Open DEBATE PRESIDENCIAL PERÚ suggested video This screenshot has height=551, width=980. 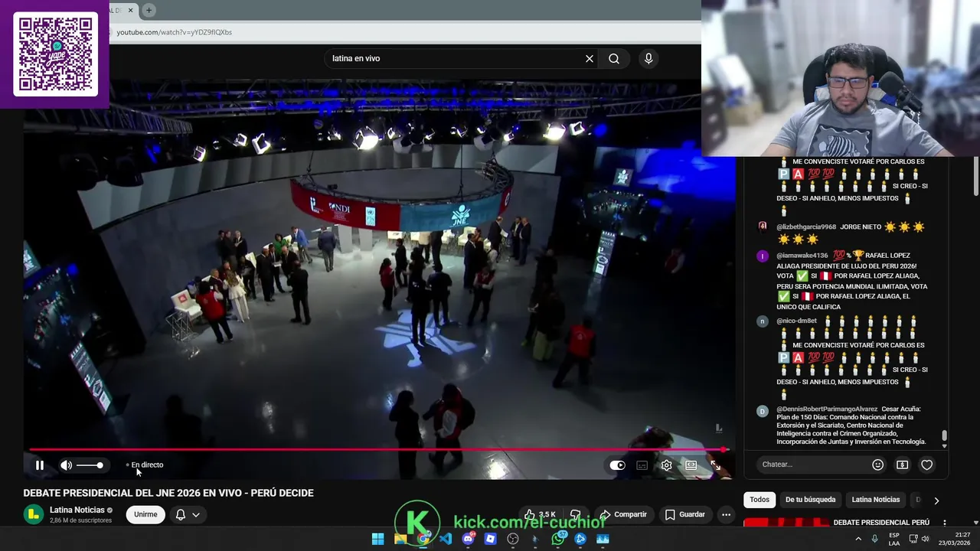(881, 523)
